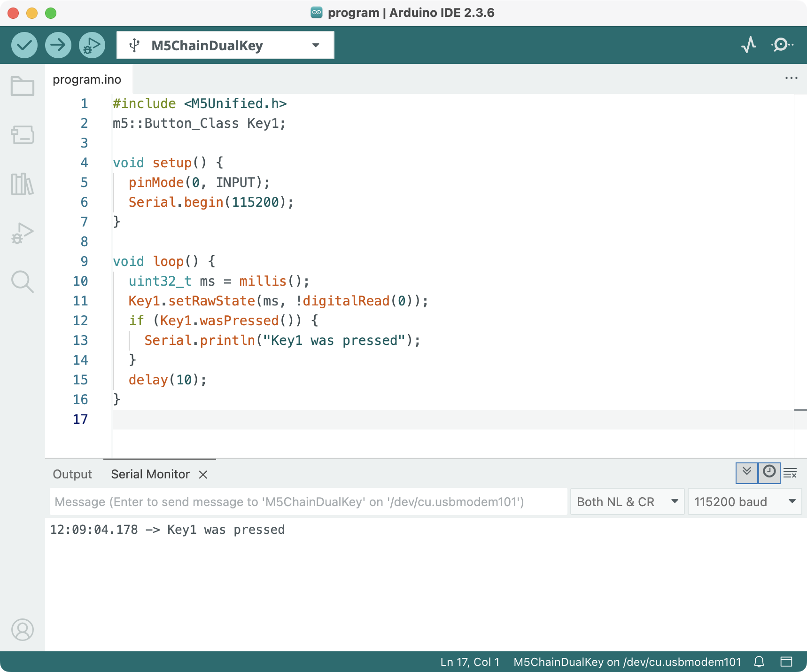
Task: Toggle autoscroll in Serial Monitor
Action: point(746,472)
